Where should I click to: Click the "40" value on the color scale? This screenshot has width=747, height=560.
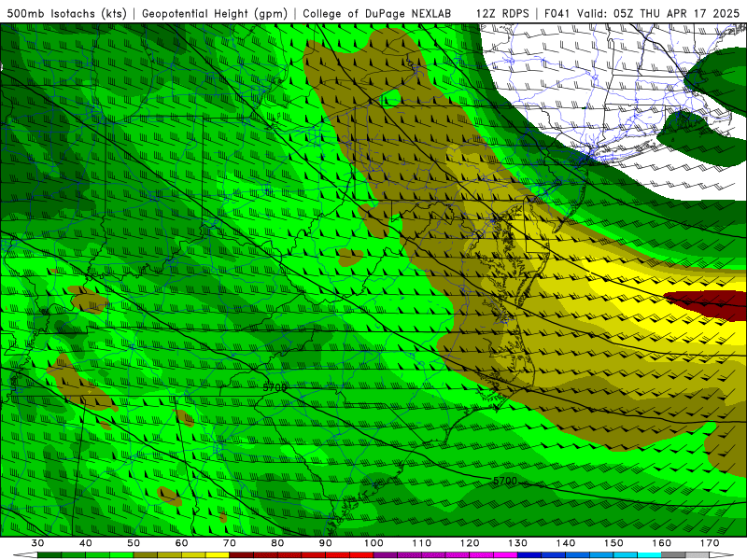(x=86, y=543)
